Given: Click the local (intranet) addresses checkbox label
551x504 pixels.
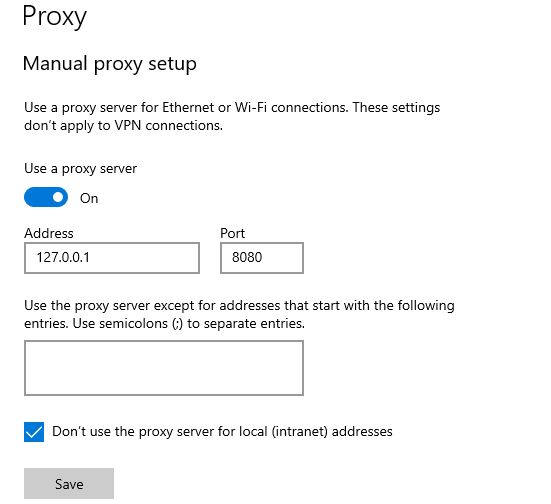Looking at the screenshot, I should (x=222, y=432).
